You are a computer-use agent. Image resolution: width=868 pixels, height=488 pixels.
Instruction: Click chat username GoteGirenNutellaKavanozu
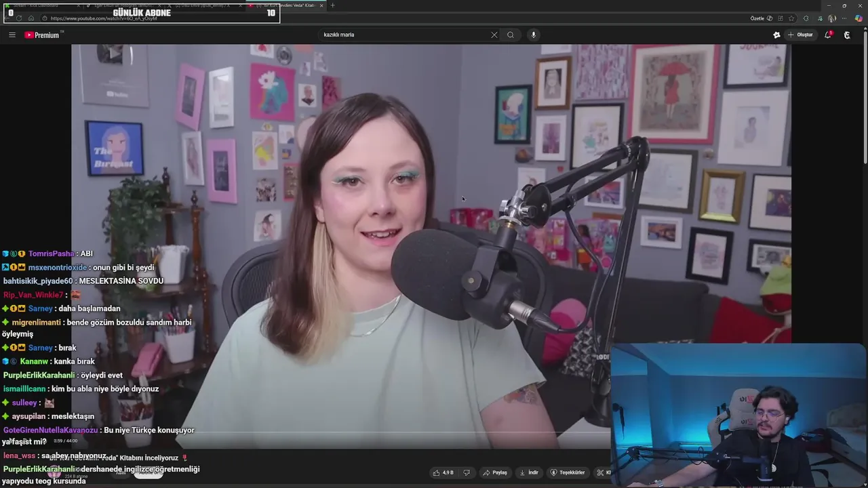[x=51, y=430]
